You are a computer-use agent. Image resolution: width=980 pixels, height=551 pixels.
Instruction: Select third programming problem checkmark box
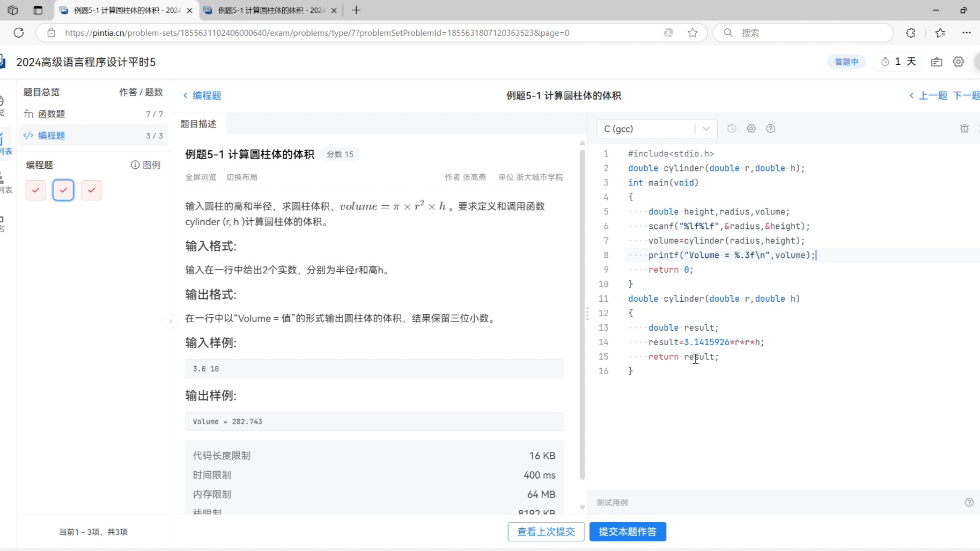tap(91, 190)
